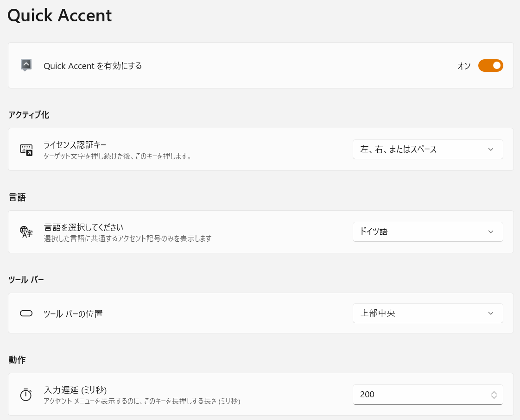Open the ライセンス認証キー dropdown
520x420 pixels.
coord(428,149)
